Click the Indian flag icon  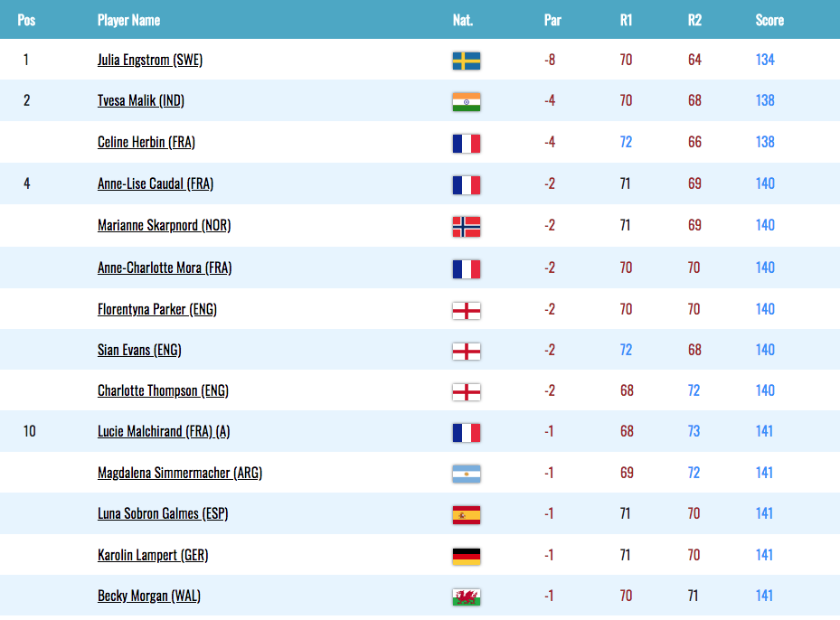click(466, 102)
